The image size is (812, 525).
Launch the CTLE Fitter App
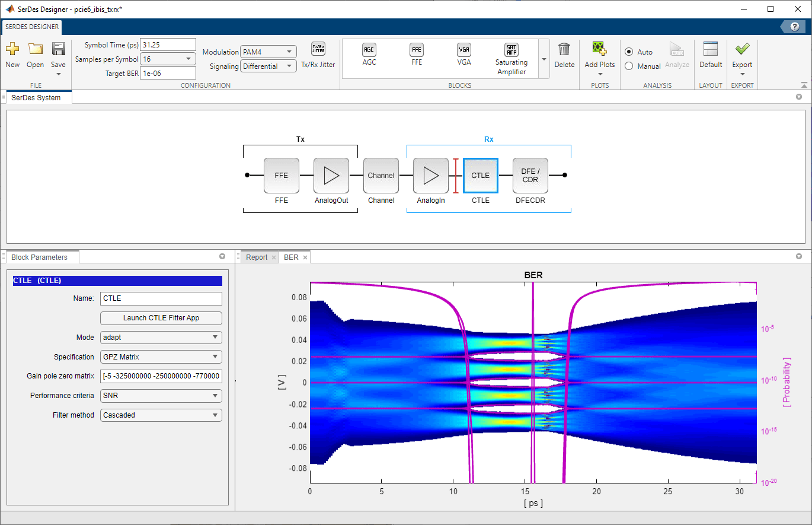tap(161, 318)
